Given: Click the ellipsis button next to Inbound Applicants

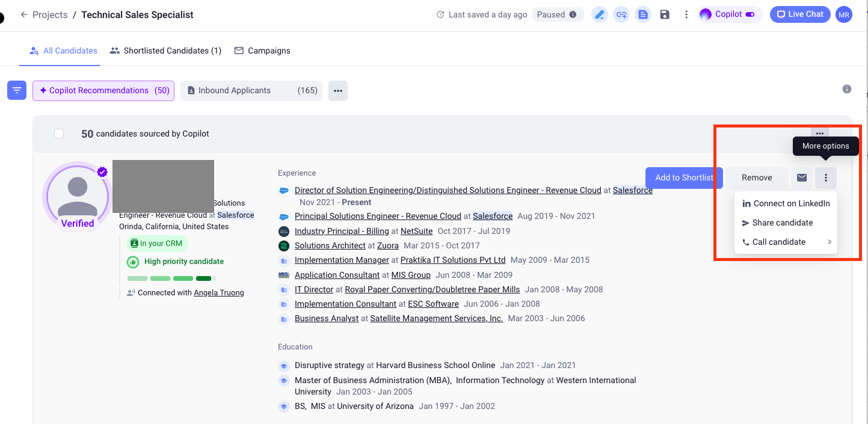Looking at the screenshot, I should 338,90.
